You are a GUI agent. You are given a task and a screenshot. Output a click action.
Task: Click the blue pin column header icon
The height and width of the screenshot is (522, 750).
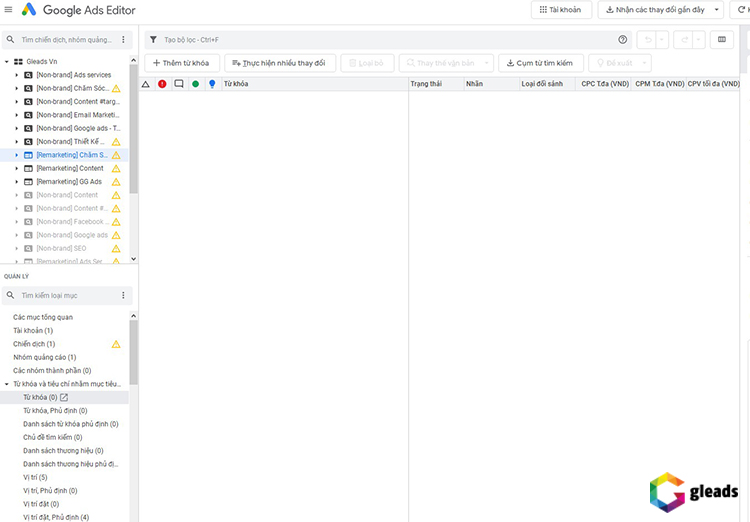pos(211,84)
